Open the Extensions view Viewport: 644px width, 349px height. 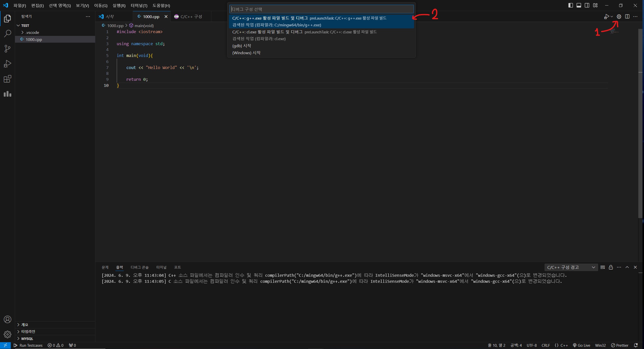click(8, 79)
